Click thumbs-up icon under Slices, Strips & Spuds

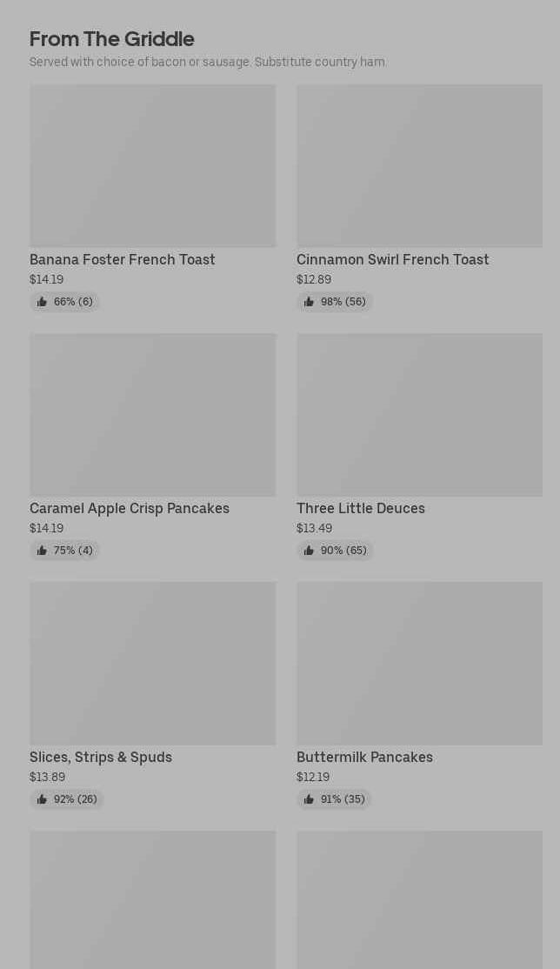tap(42, 799)
